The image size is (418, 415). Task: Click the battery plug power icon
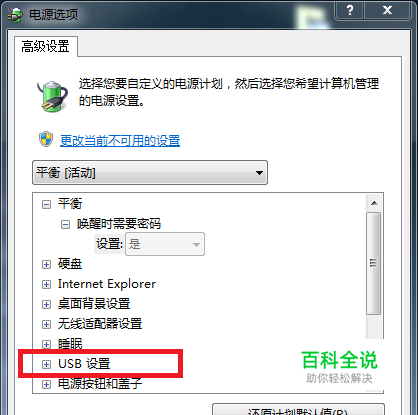pos(52,96)
